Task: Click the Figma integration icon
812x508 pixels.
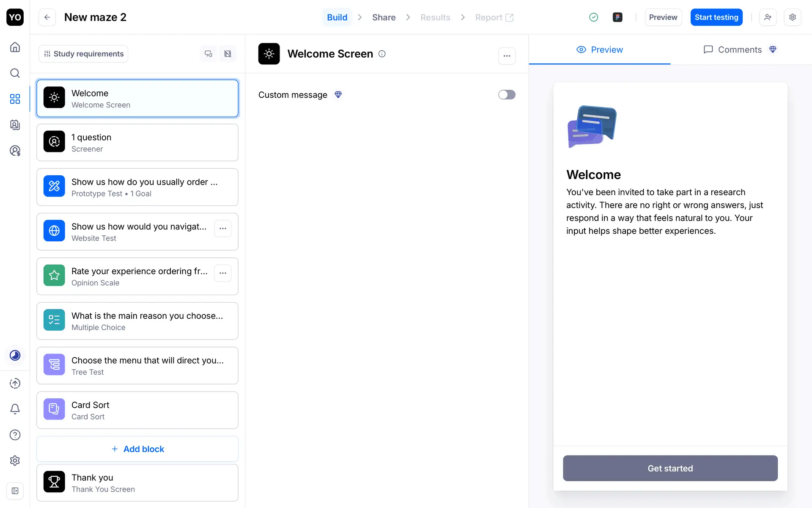Action: coord(617,17)
